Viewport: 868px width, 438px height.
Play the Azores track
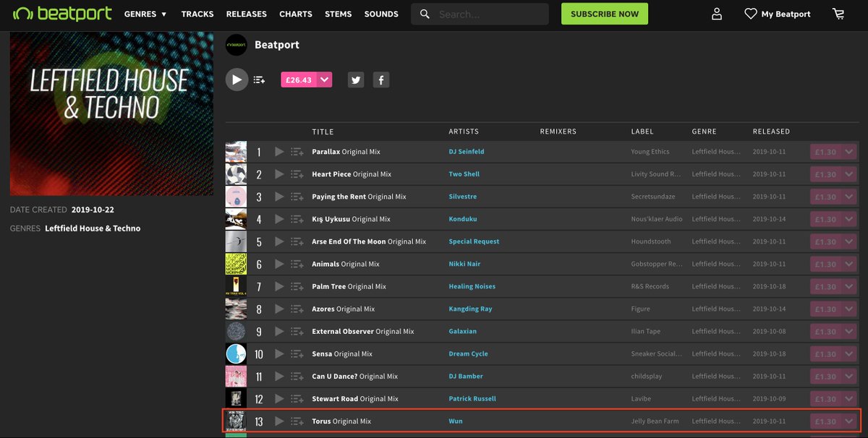coord(279,309)
